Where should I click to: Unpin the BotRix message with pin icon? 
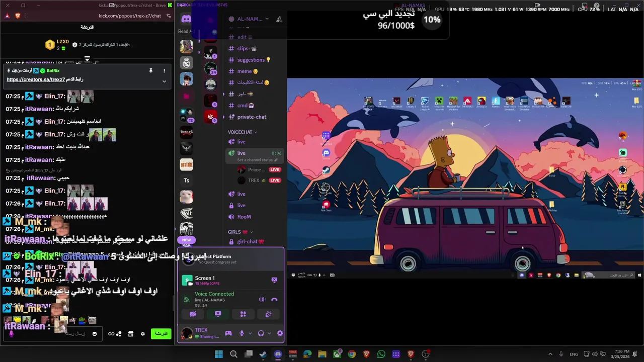coord(150,71)
